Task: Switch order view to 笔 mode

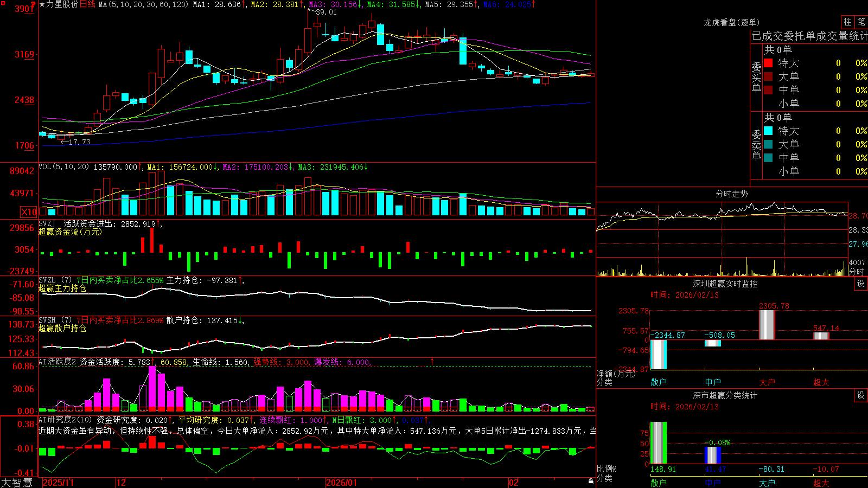Action: [861, 22]
